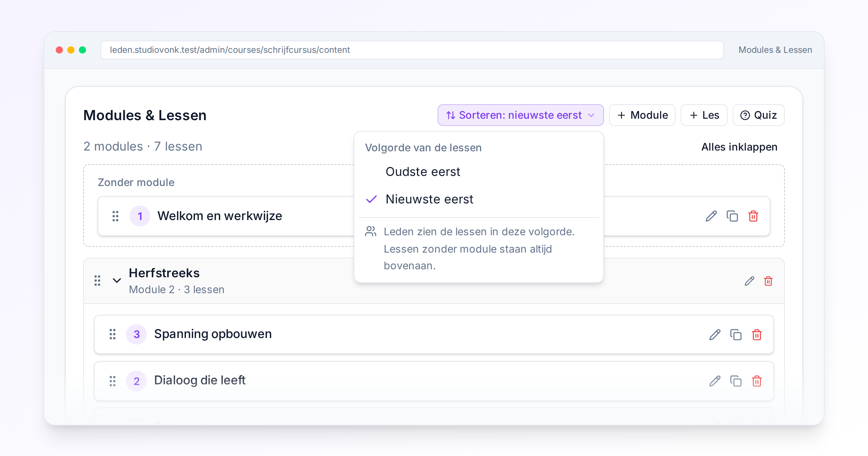
Task: Edit the Herfstreeks module
Action: (x=749, y=281)
